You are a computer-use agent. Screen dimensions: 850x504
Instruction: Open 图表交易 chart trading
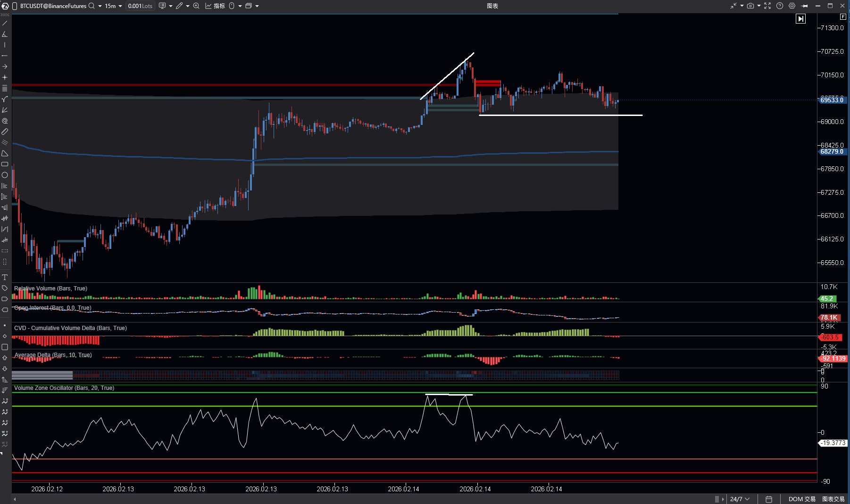[833, 499]
